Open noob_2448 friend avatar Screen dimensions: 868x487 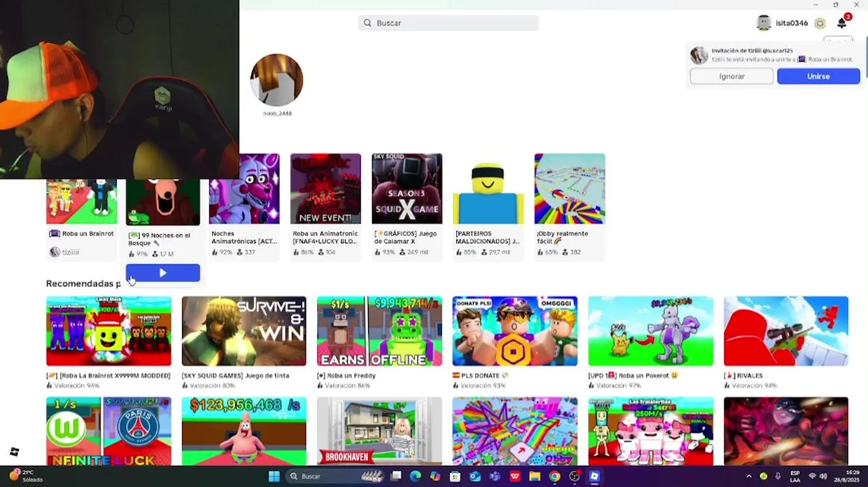coord(276,80)
